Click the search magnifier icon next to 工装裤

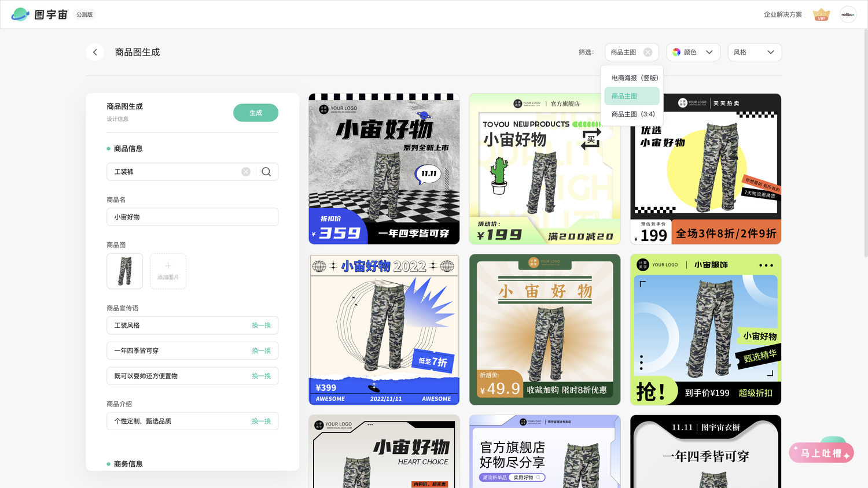(x=266, y=172)
